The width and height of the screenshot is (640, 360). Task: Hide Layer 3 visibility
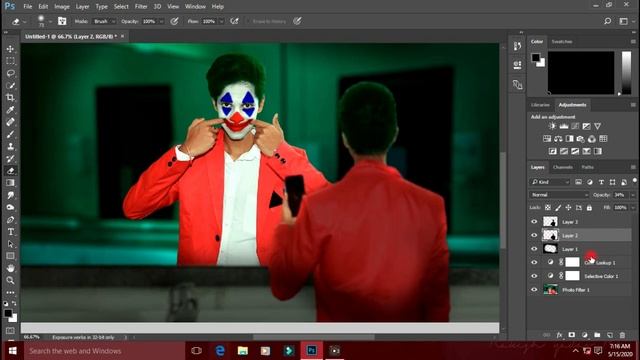[x=534, y=222]
